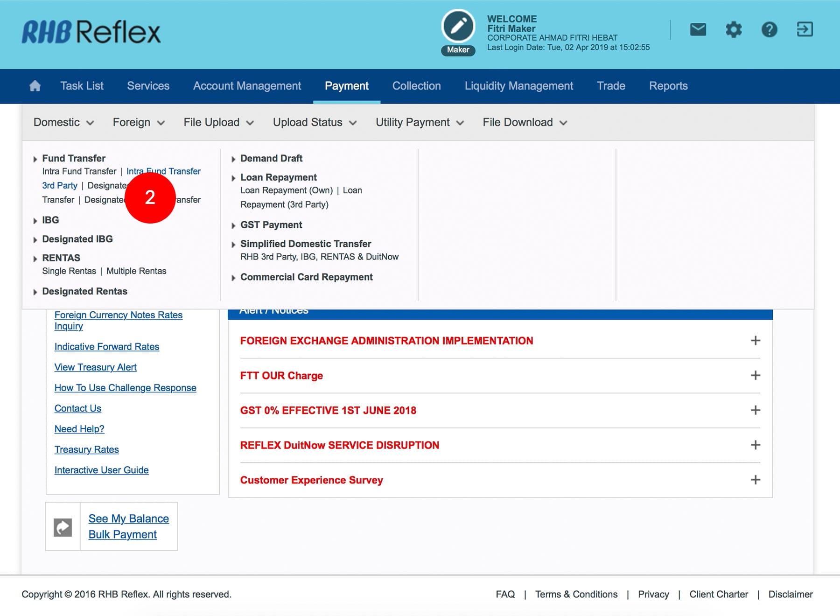The image size is (840, 616).
Task: Open the File Download dropdown
Action: [x=525, y=122]
